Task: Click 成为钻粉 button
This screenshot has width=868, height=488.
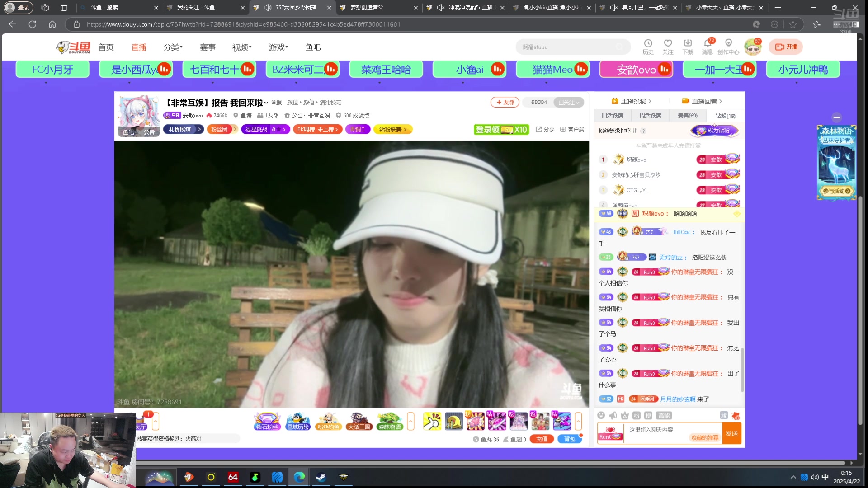Action: (714, 131)
